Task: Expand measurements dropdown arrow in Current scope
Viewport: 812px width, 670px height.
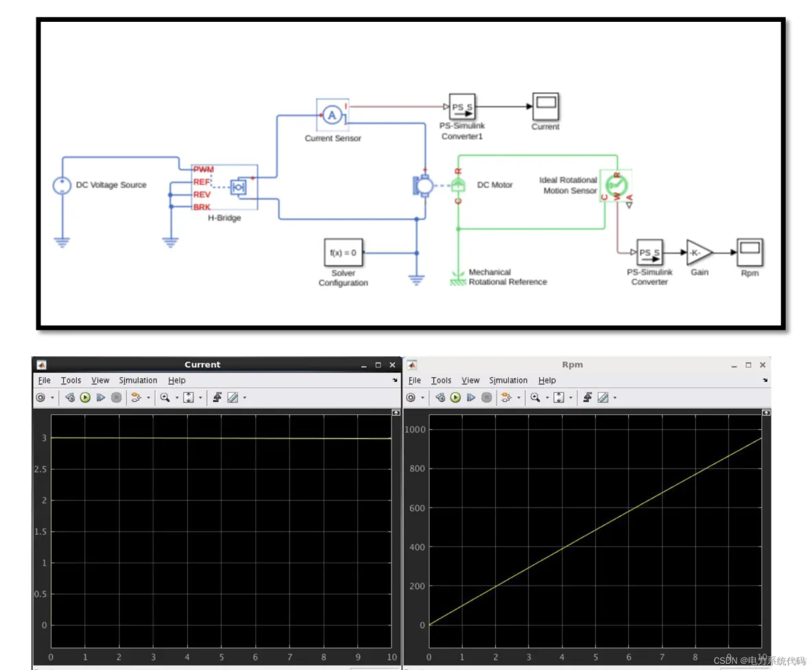Action: [245, 398]
